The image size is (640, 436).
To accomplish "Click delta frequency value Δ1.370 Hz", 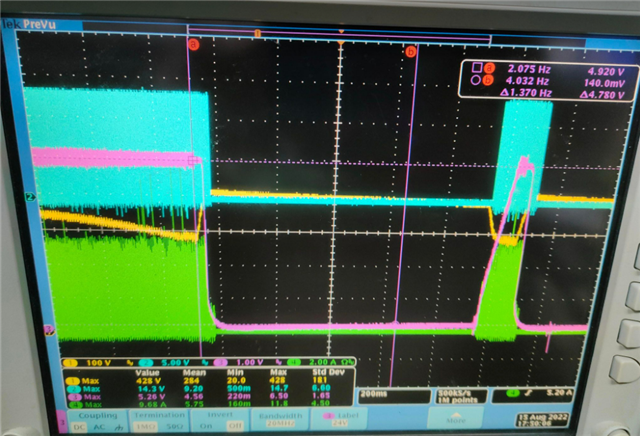I will point(526,93).
